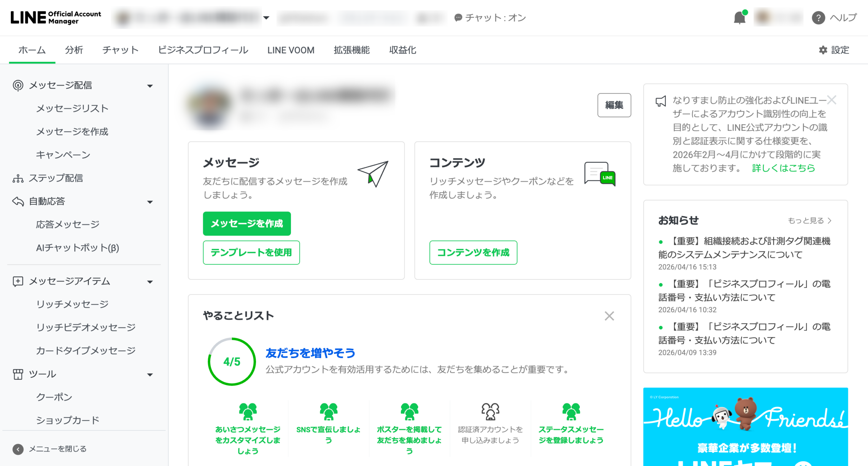Click the ツール shop icon
This screenshot has width=868, height=466.
[18, 374]
